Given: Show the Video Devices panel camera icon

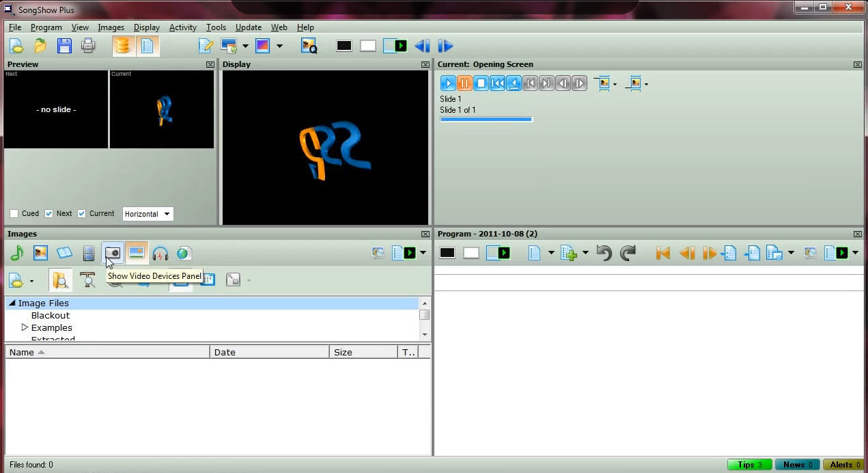Looking at the screenshot, I should tap(113, 253).
